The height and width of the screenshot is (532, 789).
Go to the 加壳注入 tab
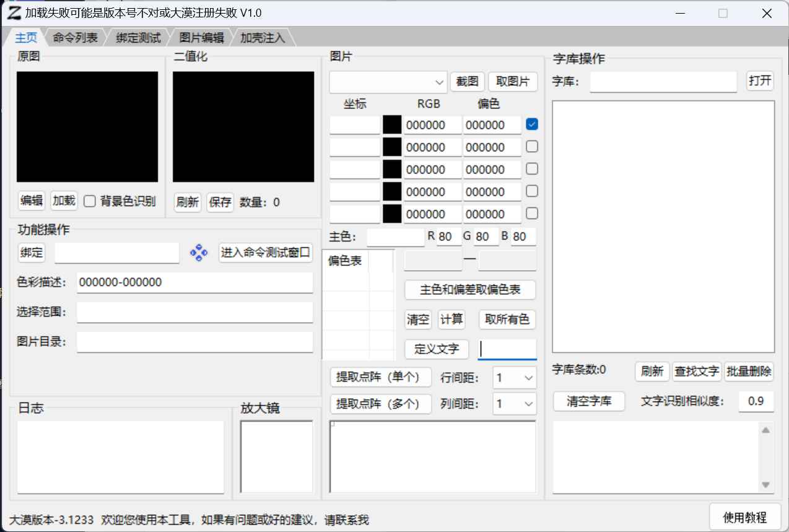click(263, 38)
